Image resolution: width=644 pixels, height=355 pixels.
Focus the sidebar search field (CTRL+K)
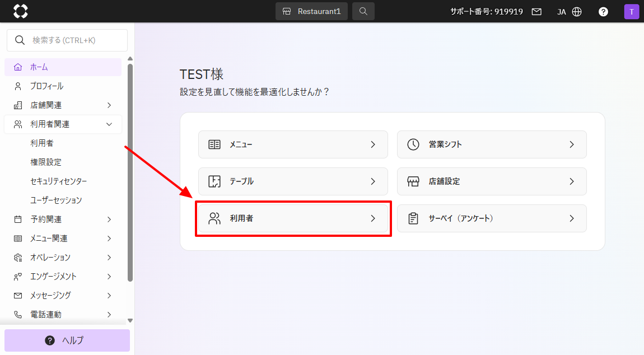67,40
